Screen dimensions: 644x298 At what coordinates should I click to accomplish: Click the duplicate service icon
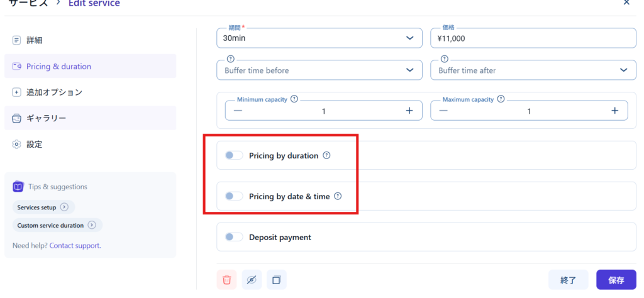click(276, 280)
